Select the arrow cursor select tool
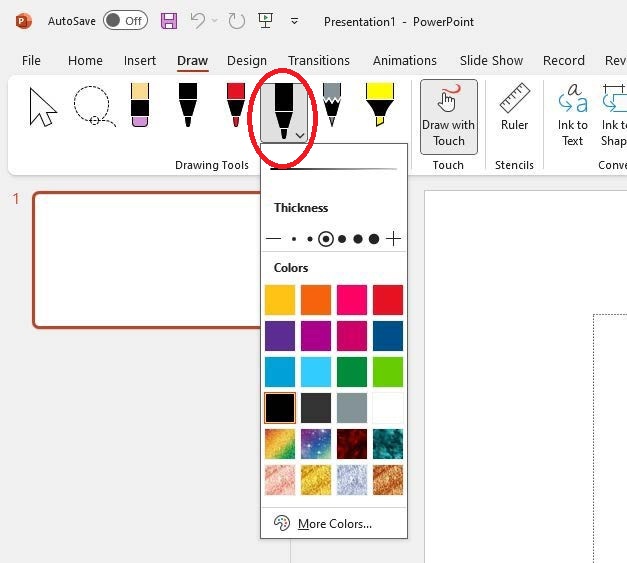This screenshot has width=627, height=563. [43, 107]
